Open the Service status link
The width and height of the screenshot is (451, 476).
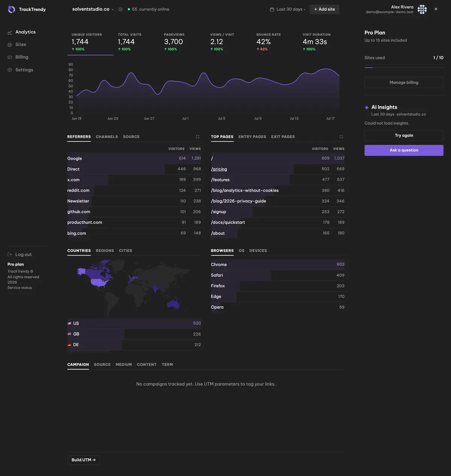tap(20, 288)
